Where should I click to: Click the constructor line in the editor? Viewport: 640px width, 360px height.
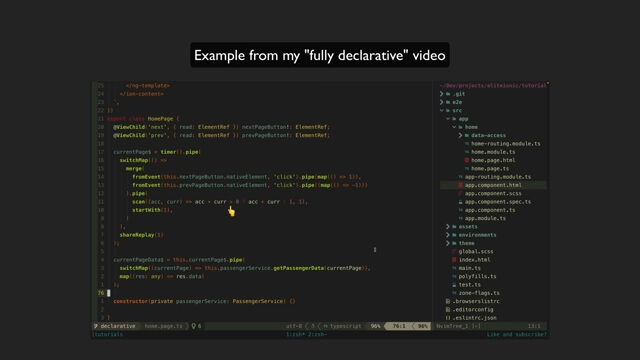point(204,301)
